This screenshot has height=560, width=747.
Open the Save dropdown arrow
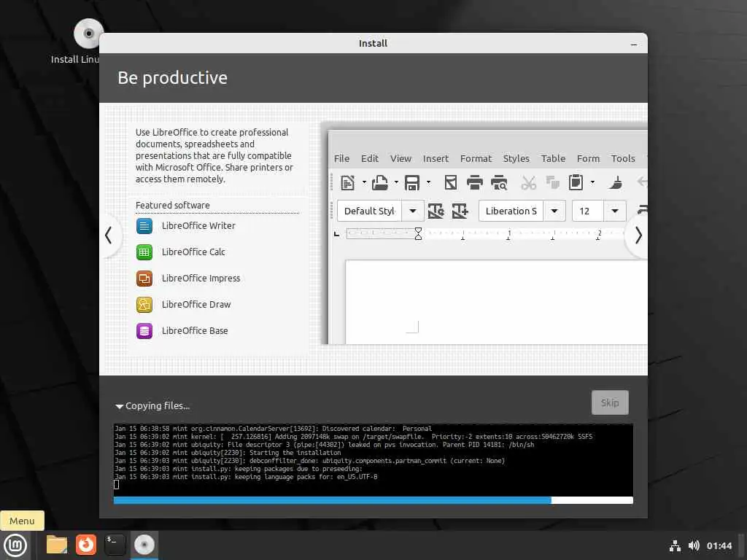[428, 182]
